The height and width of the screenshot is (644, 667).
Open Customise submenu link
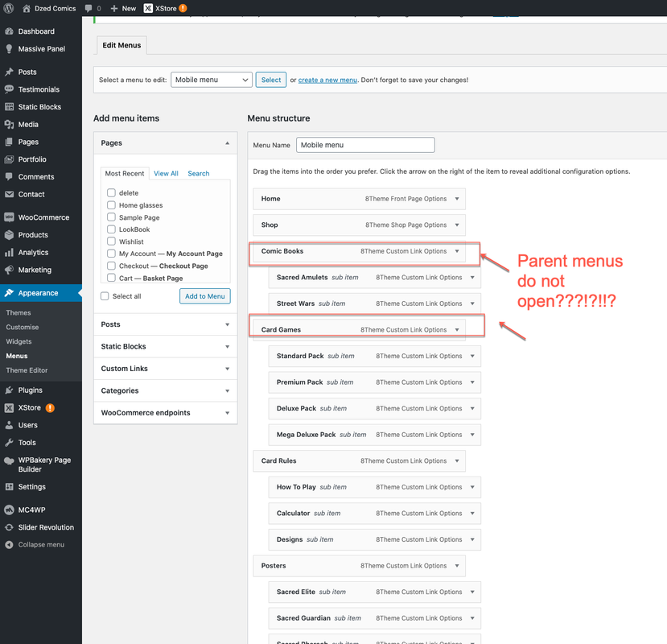(x=22, y=327)
